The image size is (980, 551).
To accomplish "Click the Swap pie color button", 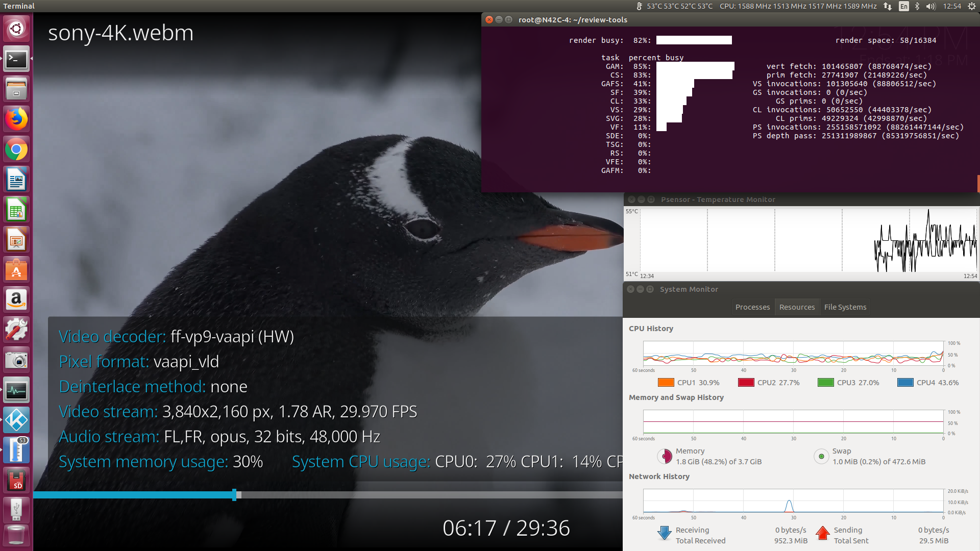I will pyautogui.click(x=821, y=456).
